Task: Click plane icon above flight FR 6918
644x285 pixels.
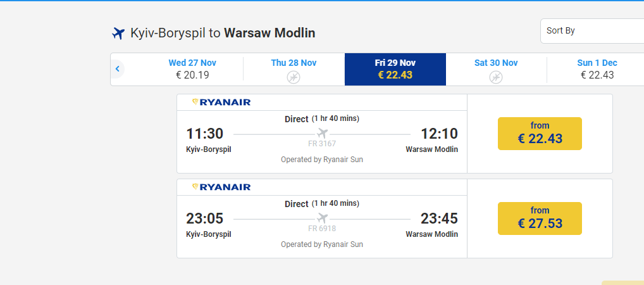Action: [323, 218]
